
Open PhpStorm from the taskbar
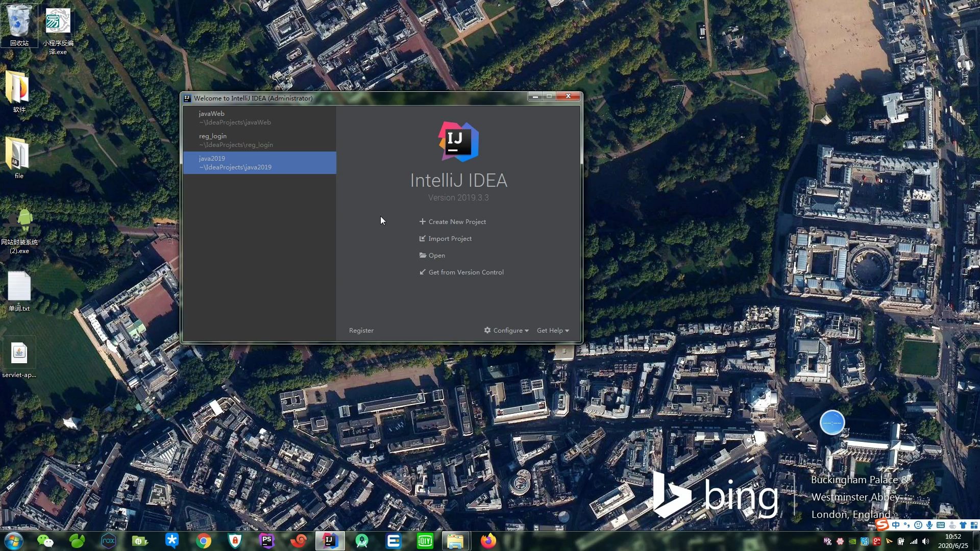pos(266,541)
